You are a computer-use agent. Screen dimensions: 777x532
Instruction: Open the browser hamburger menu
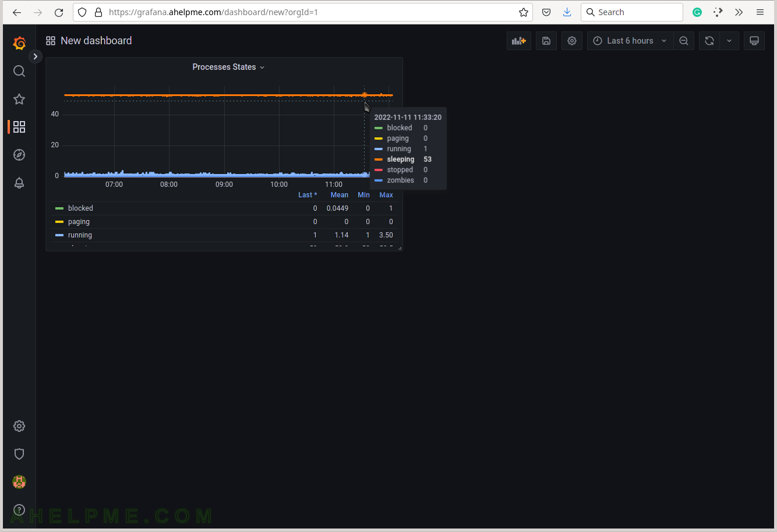[x=760, y=12]
